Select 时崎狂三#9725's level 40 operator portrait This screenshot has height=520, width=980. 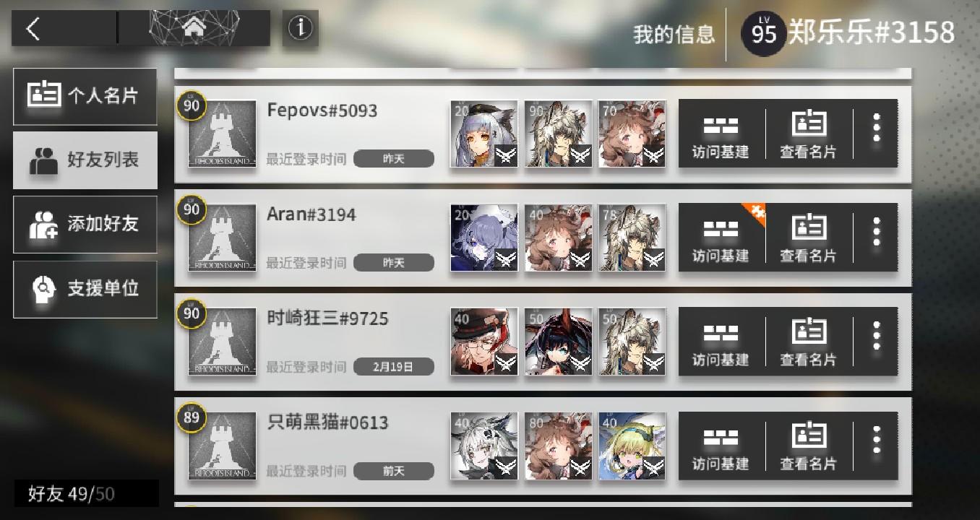[484, 342]
